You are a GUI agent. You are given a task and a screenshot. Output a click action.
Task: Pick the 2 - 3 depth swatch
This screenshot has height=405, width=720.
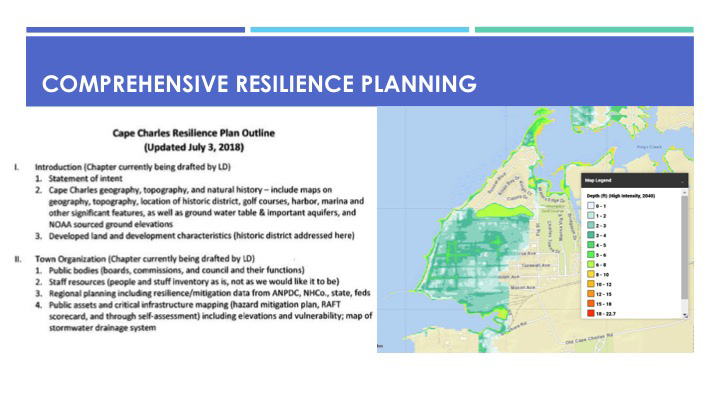coord(591,225)
